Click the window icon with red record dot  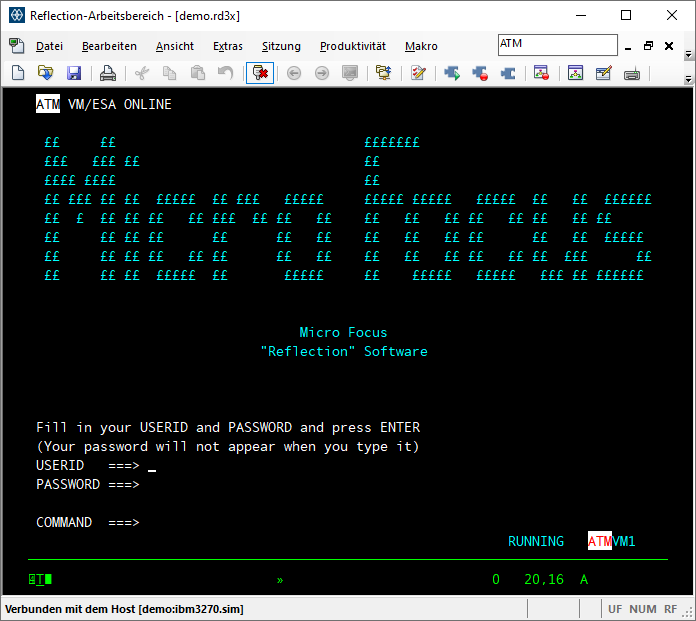click(542, 73)
